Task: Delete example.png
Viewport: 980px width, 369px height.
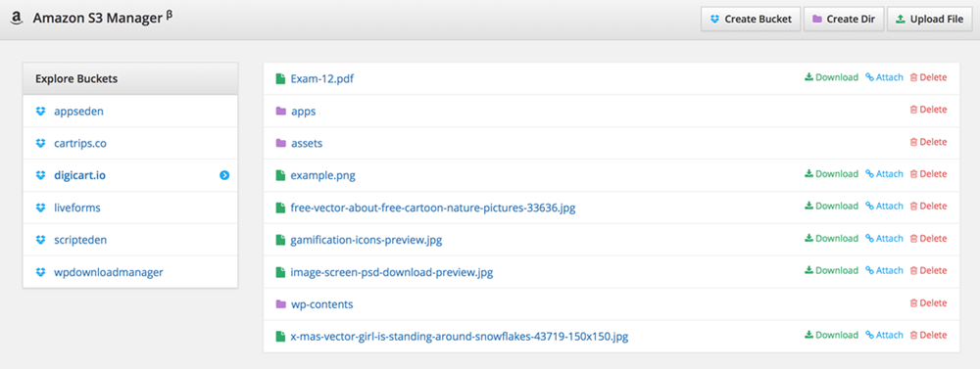Action: [928, 174]
